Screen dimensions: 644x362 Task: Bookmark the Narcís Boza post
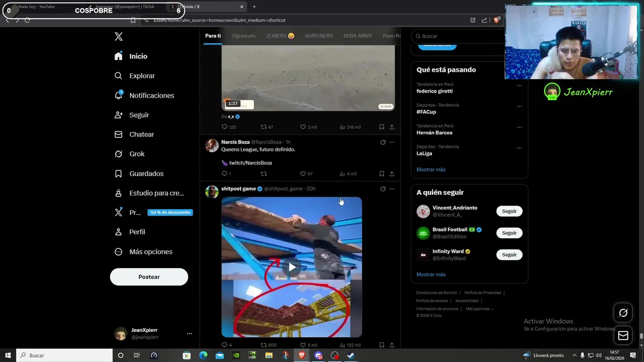click(x=382, y=173)
